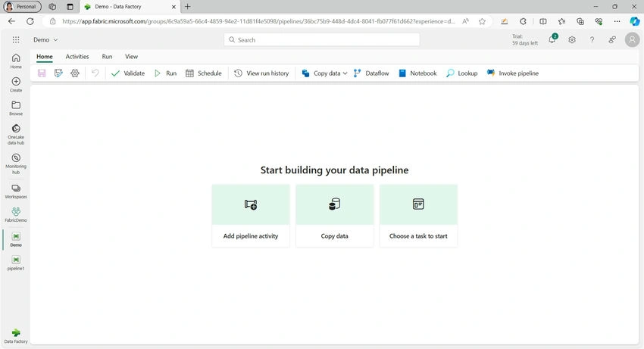Open pipeline1 from the sidebar
The image size is (644, 349).
pyautogui.click(x=16, y=263)
